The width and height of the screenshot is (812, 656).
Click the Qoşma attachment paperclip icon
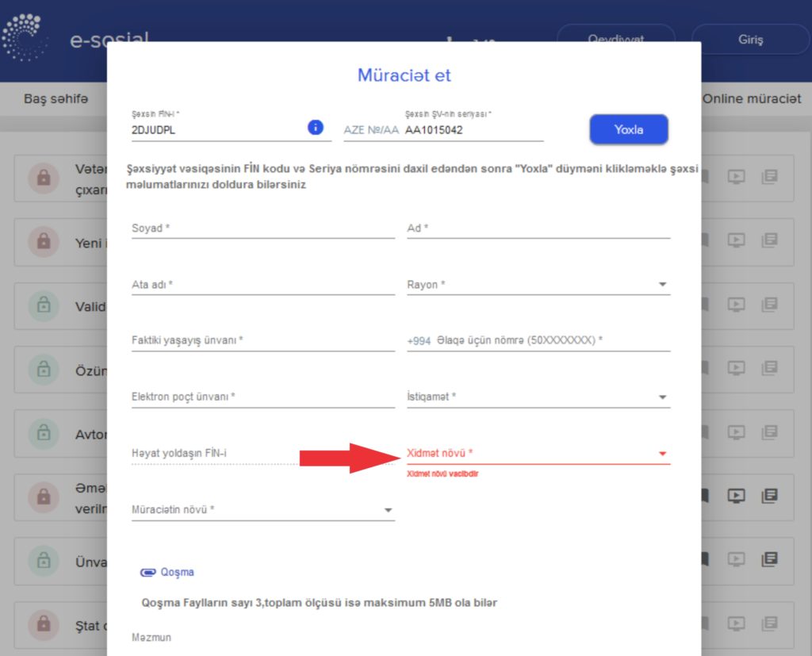pyautogui.click(x=147, y=572)
